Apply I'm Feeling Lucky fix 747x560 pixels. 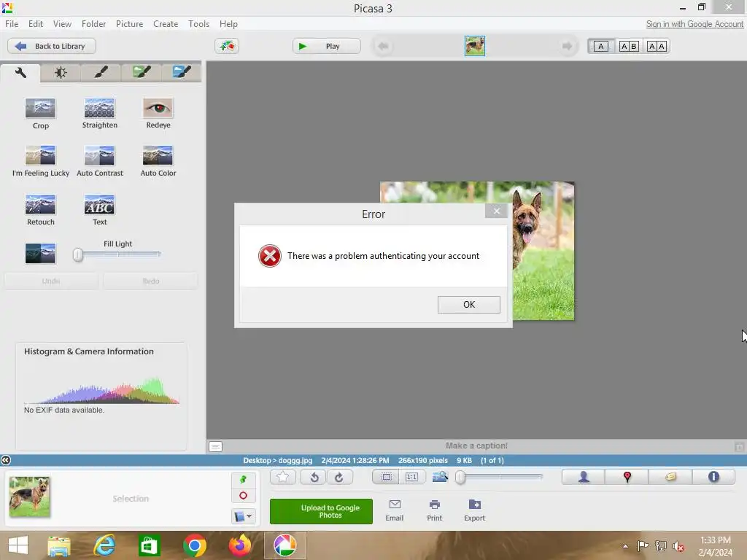coord(41,161)
